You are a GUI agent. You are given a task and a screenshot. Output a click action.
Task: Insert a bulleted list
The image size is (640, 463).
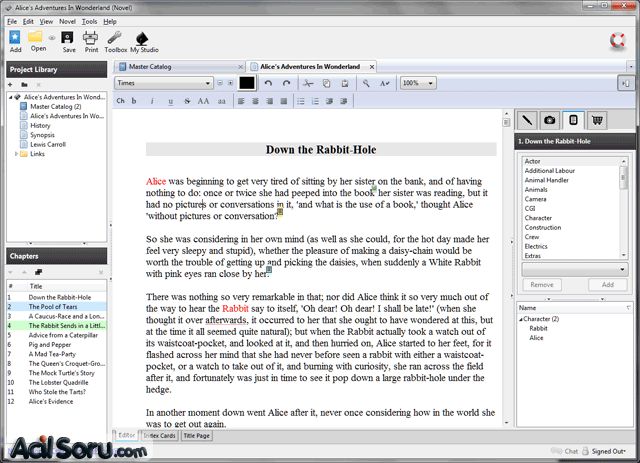tap(301, 101)
